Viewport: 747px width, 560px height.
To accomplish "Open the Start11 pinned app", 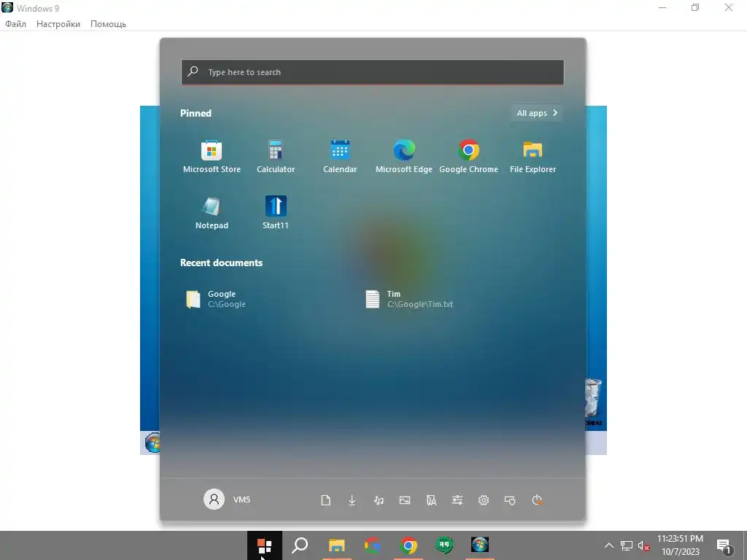I will tap(275, 213).
